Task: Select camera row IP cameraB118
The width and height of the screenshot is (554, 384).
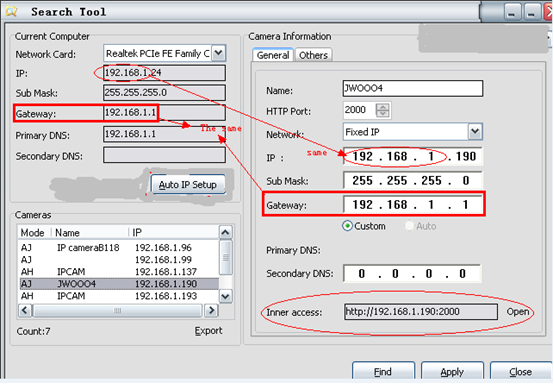Action: click(119, 248)
